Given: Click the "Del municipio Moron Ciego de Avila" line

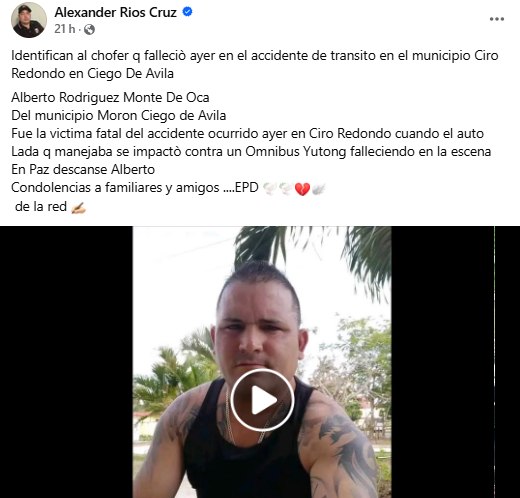Looking at the screenshot, I should point(119,115).
